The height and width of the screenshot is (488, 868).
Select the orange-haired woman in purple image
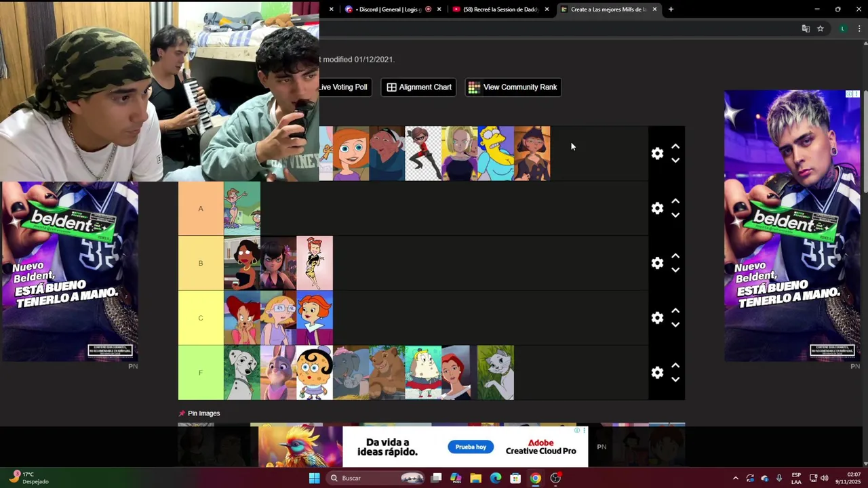(351, 153)
